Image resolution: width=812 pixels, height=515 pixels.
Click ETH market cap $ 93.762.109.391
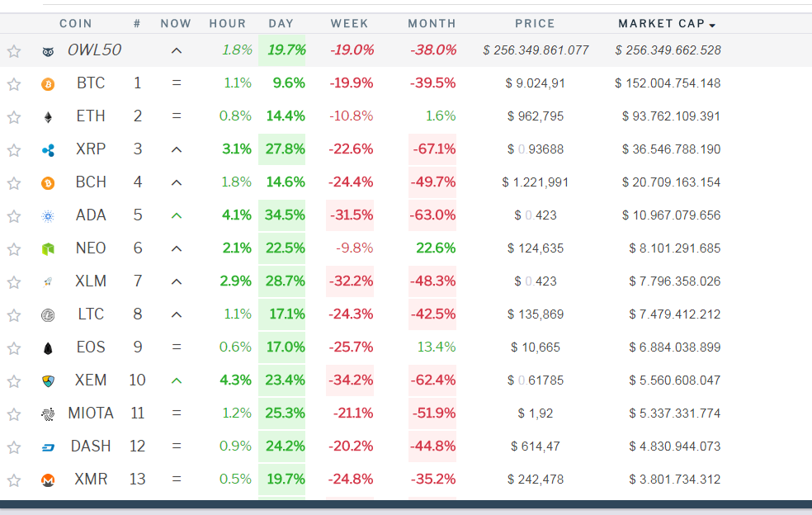click(x=671, y=116)
